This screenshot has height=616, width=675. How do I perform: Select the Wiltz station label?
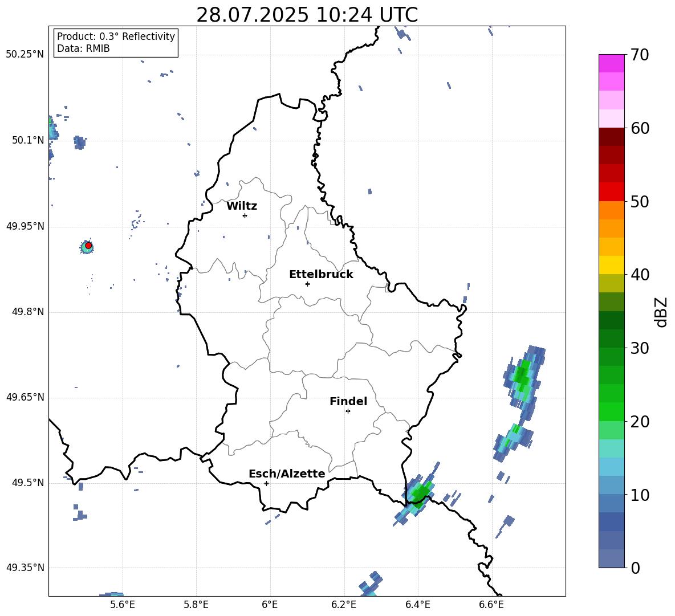point(242,206)
